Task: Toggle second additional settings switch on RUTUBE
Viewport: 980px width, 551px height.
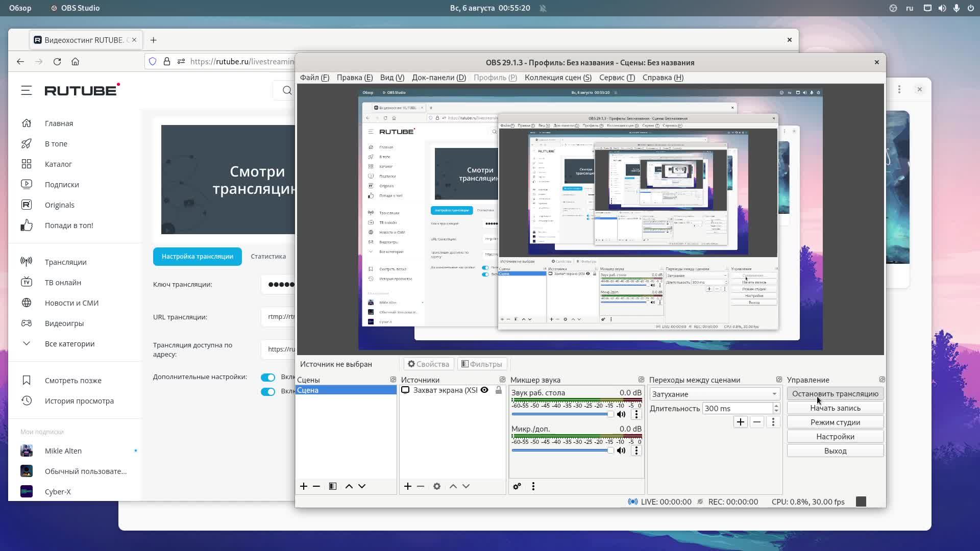Action: click(268, 392)
